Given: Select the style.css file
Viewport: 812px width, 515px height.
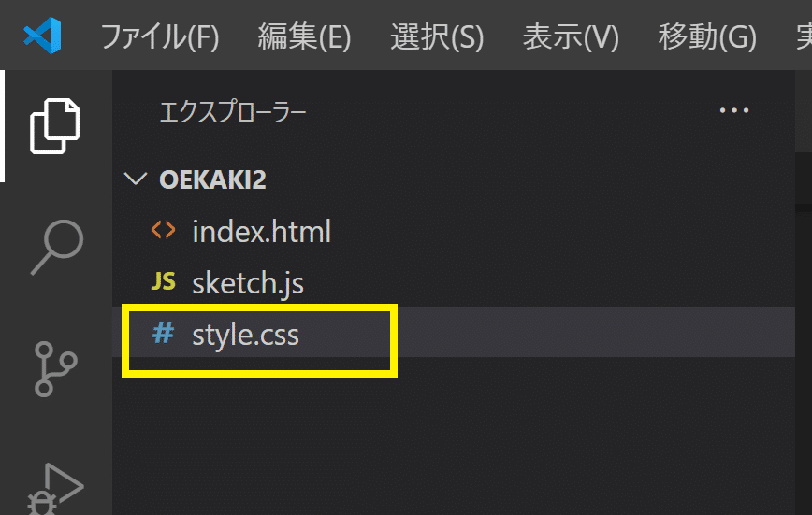Looking at the screenshot, I should tap(245, 335).
